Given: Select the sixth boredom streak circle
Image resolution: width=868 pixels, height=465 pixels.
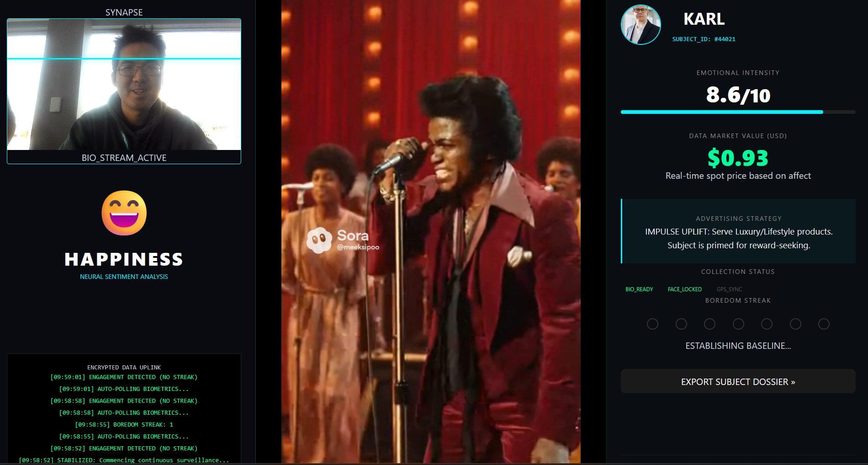Looking at the screenshot, I should click(795, 324).
